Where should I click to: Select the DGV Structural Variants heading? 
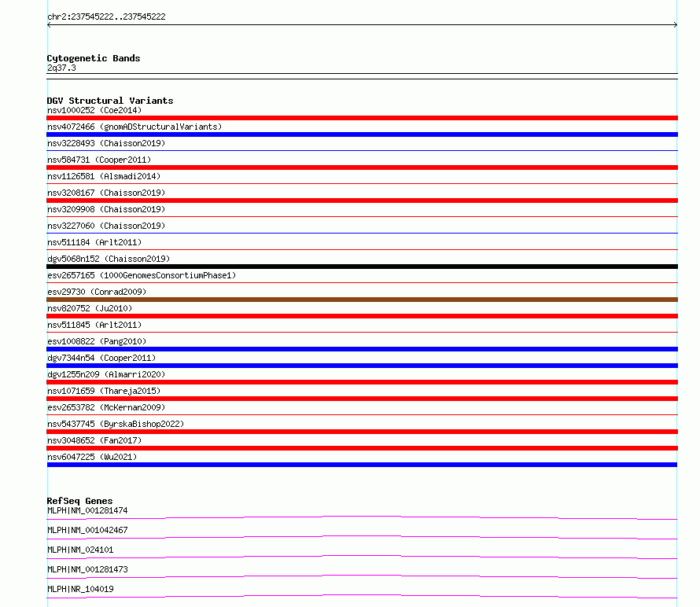click(110, 101)
